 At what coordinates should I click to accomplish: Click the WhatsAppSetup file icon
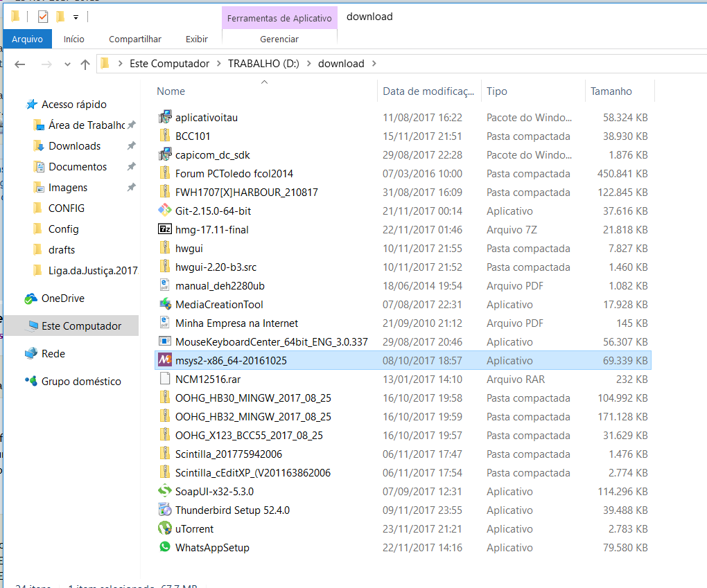coord(164,547)
